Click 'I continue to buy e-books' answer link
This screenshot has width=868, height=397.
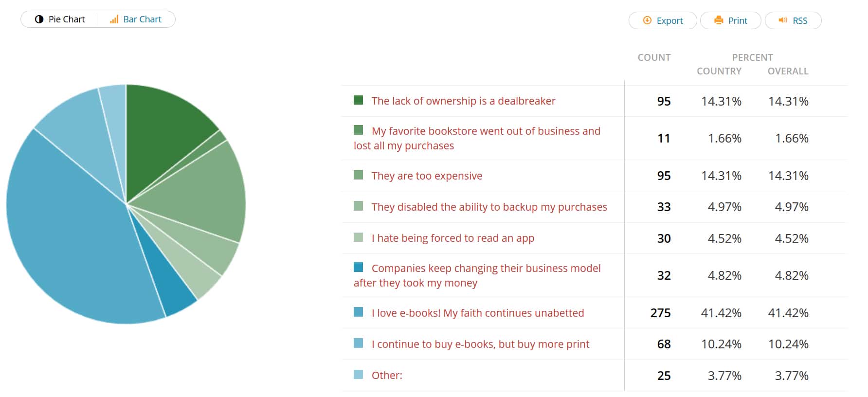[480, 344]
